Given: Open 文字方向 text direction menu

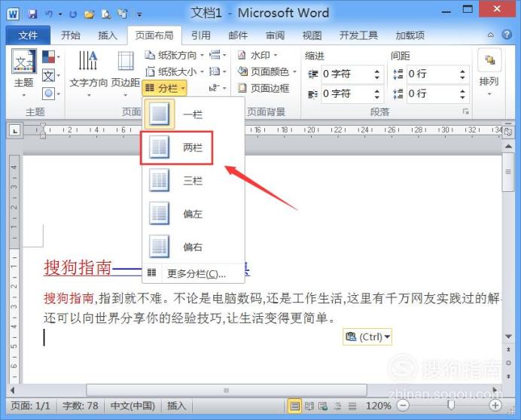Looking at the screenshot, I should click(x=88, y=74).
